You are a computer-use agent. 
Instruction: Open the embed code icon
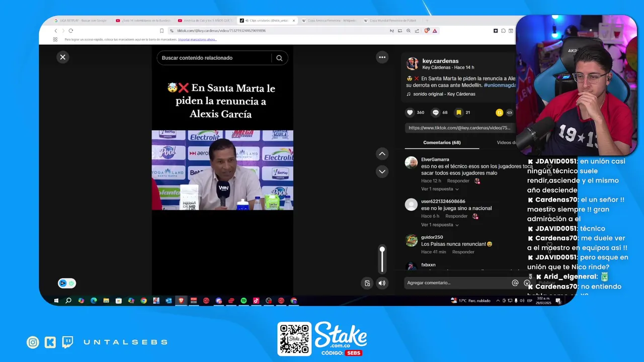(x=509, y=113)
